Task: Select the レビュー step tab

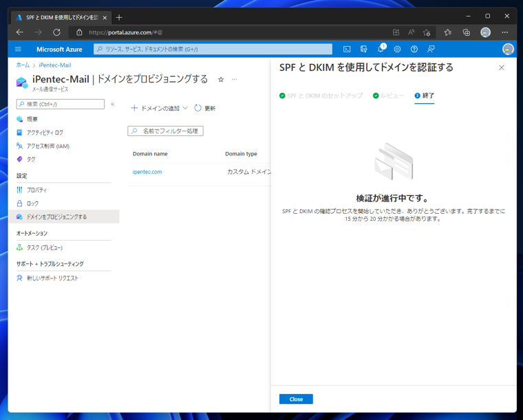Action: 388,96
